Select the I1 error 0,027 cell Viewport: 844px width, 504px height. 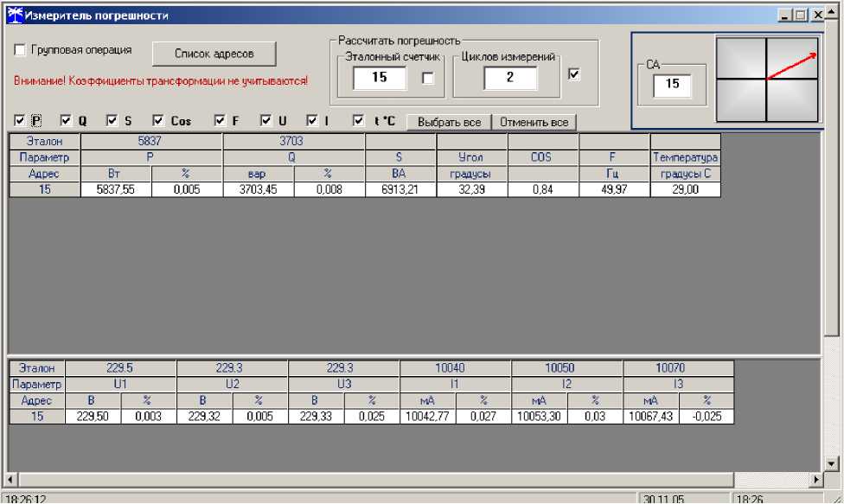point(483,417)
